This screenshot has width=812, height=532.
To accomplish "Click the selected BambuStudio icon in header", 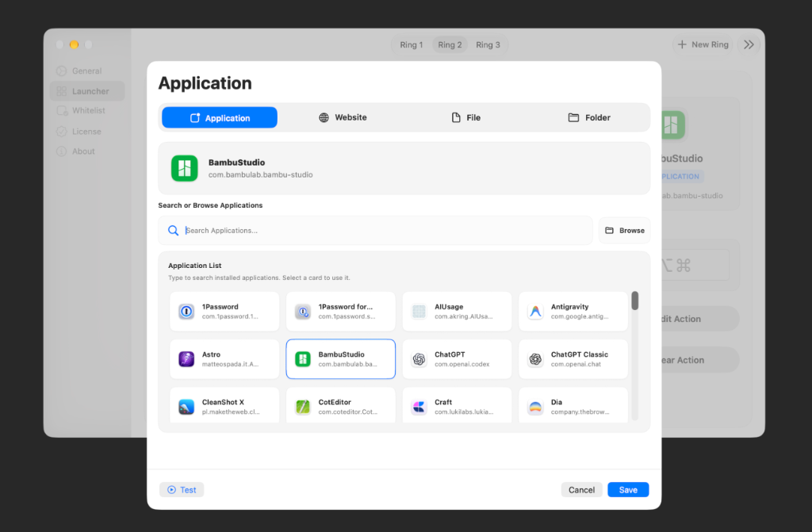I will pyautogui.click(x=184, y=168).
